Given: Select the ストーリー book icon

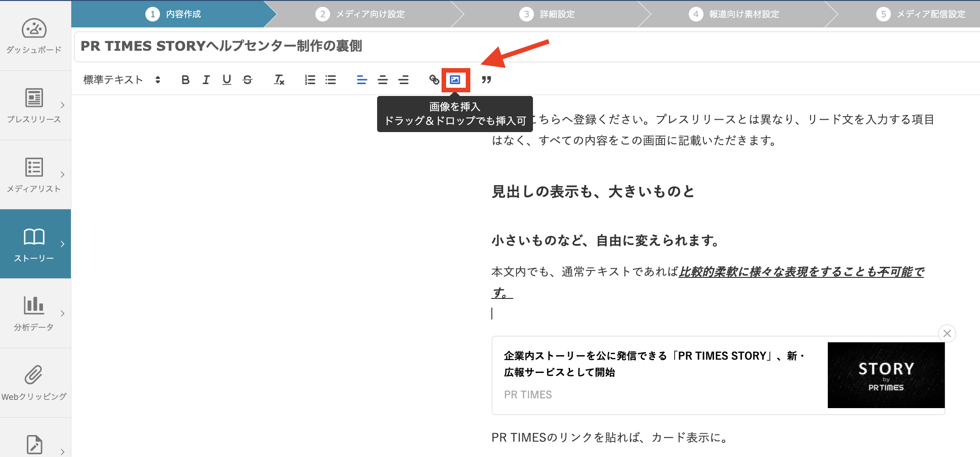Looking at the screenshot, I should click(34, 237).
